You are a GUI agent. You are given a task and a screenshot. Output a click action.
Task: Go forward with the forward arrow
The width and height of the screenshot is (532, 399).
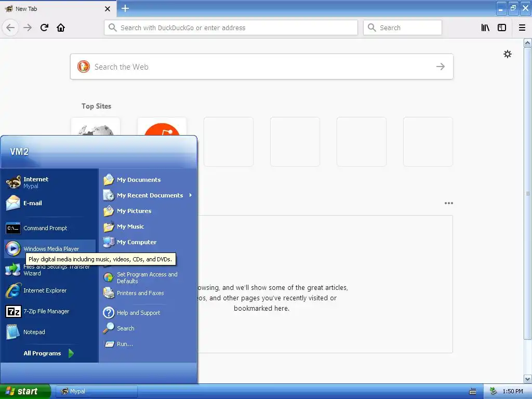[x=28, y=28]
